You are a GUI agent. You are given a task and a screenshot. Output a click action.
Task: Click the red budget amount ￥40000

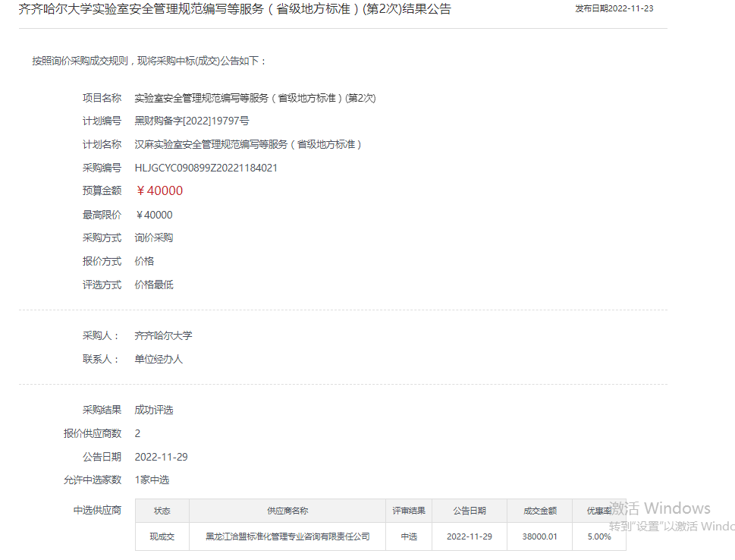pyautogui.click(x=159, y=190)
